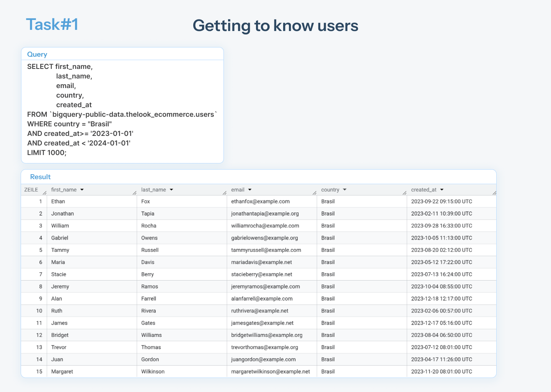Click the email bridgetwilliams@example.org
The image size is (551, 392).
267,335
